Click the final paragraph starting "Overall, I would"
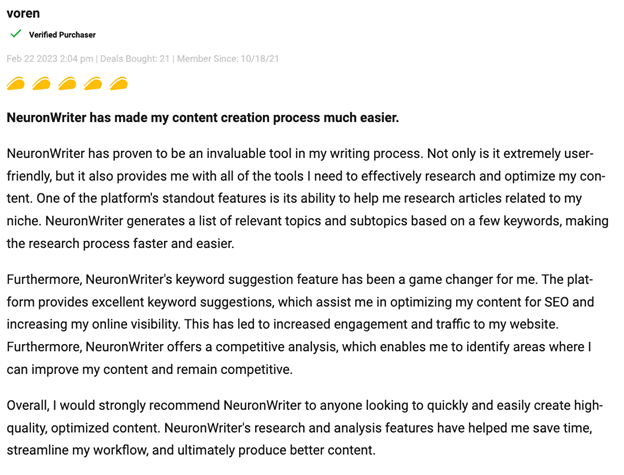624x475 pixels. click(300, 427)
